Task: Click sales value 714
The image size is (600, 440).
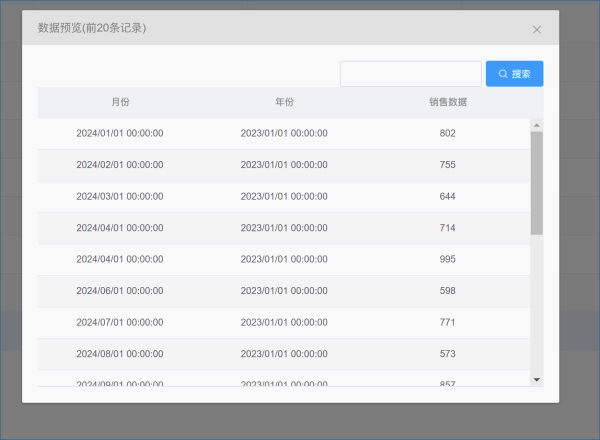Action: [x=447, y=228]
